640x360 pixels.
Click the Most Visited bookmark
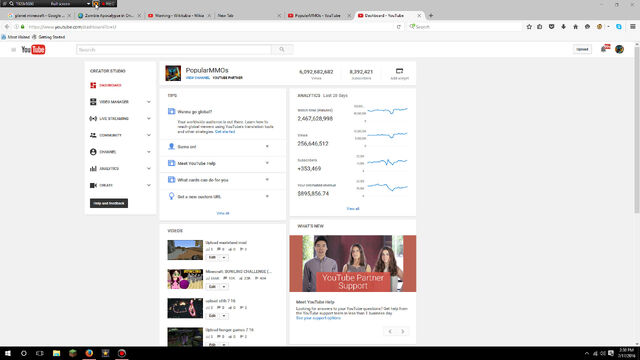click(16, 37)
